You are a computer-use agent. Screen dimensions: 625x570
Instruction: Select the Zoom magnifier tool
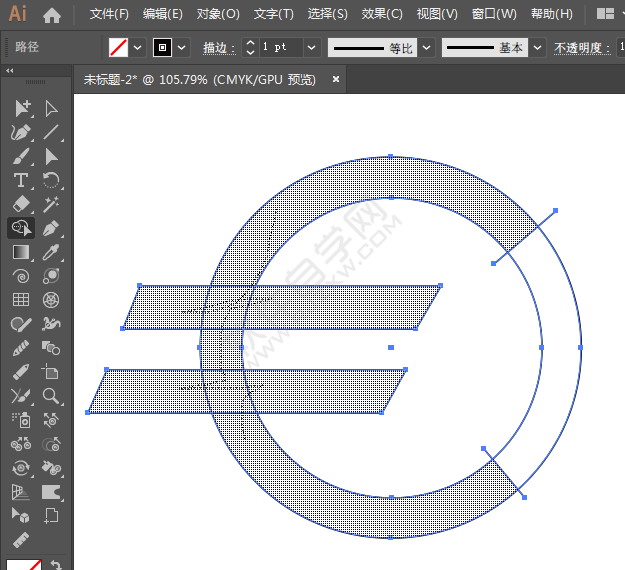click(x=51, y=396)
